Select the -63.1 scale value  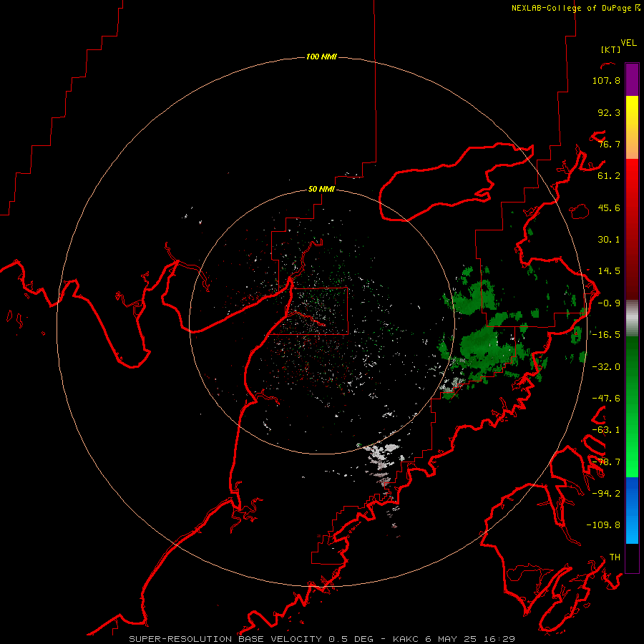pos(606,430)
